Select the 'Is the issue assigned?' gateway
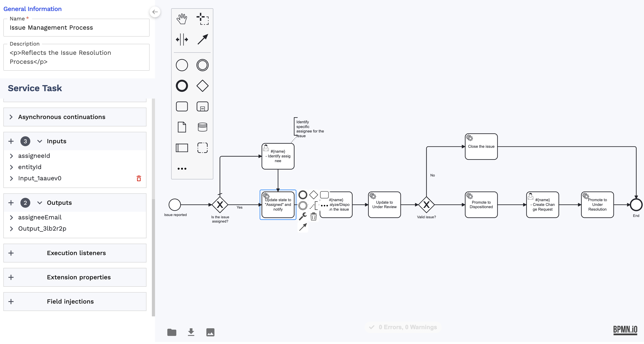 point(220,205)
